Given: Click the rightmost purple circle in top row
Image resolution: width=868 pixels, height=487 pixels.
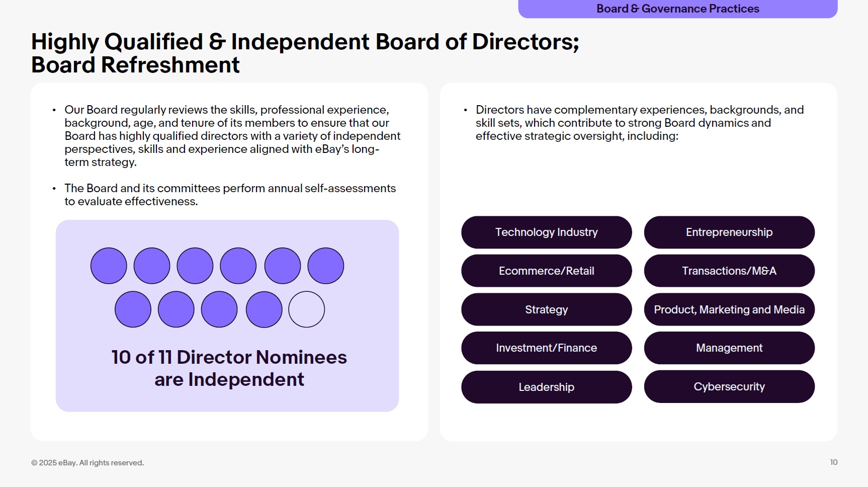Looking at the screenshot, I should coord(325,266).
